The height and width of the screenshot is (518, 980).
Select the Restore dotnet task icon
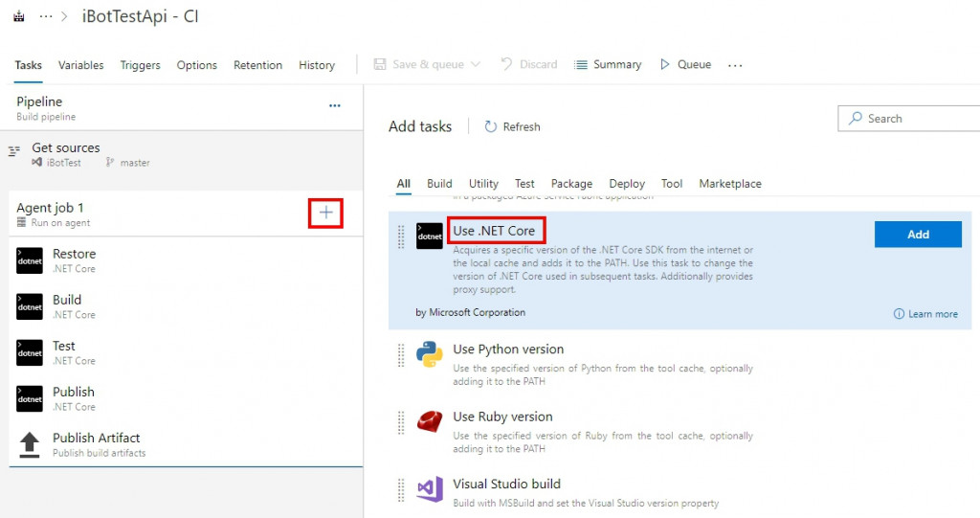click(30, 260)
